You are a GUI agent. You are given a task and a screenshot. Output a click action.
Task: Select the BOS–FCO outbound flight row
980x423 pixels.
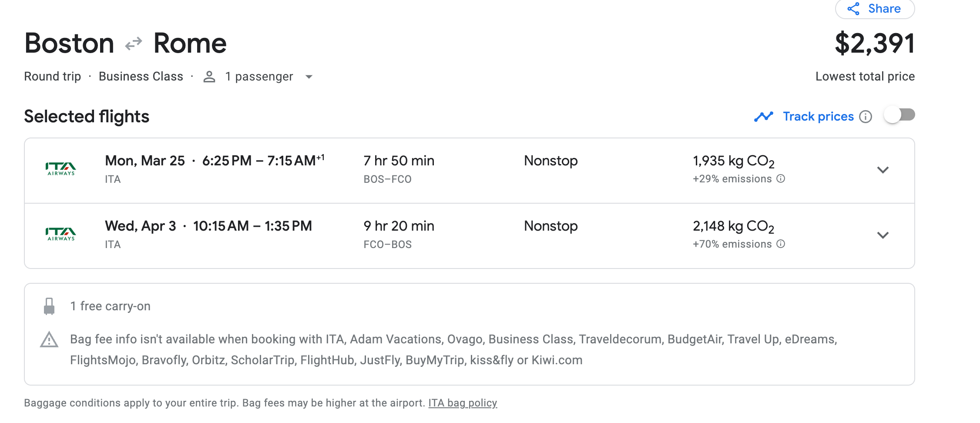[x=435, y=171]
